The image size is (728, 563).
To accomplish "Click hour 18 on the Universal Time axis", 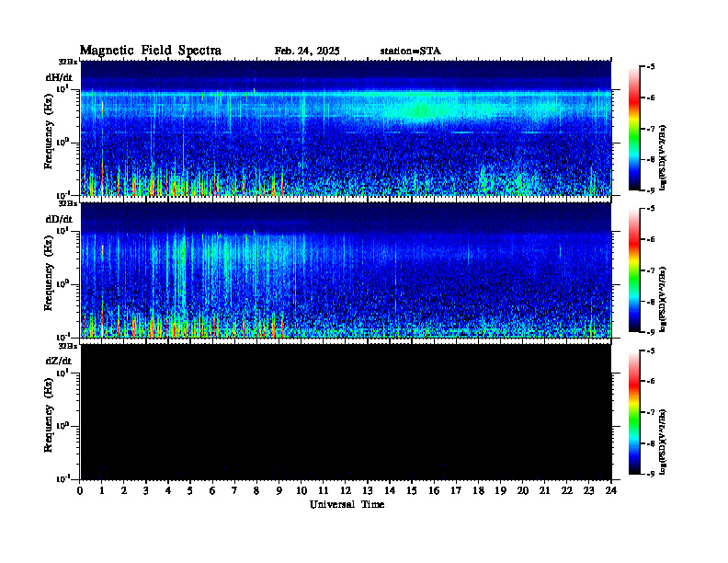I will tap(478, 490).
